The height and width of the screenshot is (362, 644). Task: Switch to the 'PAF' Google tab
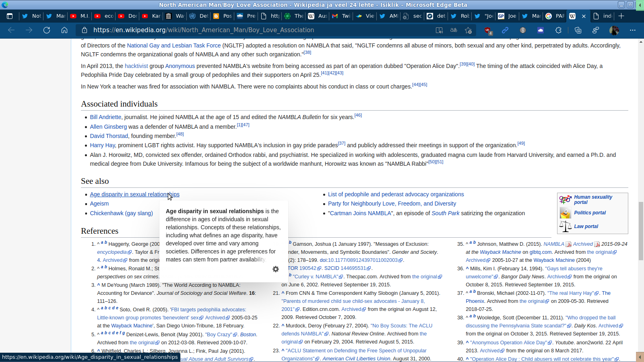555,16
